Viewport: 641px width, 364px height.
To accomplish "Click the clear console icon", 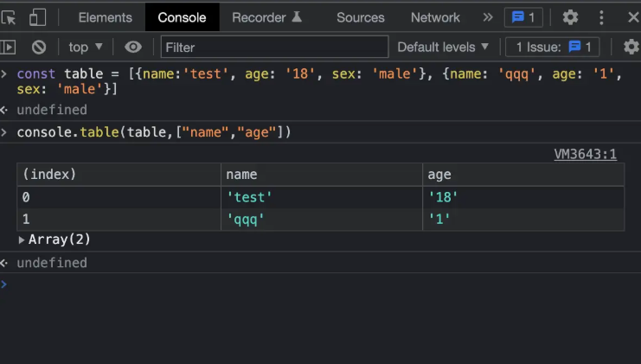I will coord(39,48).
